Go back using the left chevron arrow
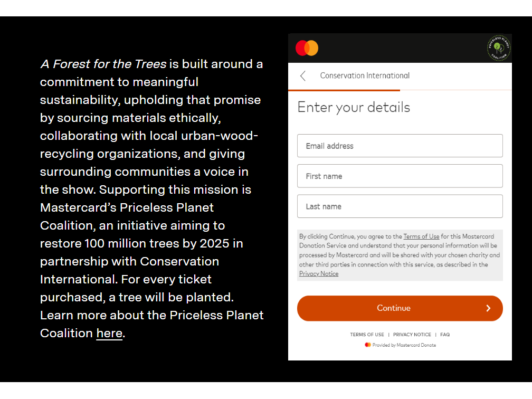The height and width of the screenshot is (399, 532). [303, 76]
